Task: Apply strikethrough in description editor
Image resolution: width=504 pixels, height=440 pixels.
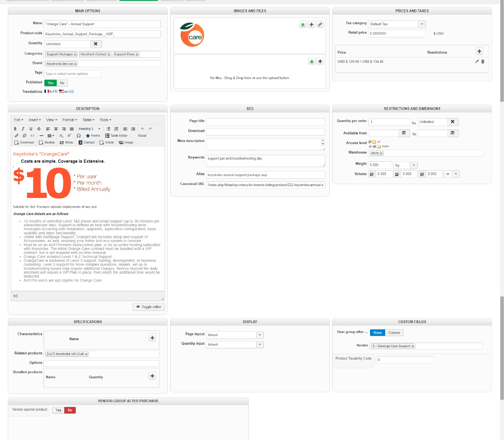Action: click(39, 129)
